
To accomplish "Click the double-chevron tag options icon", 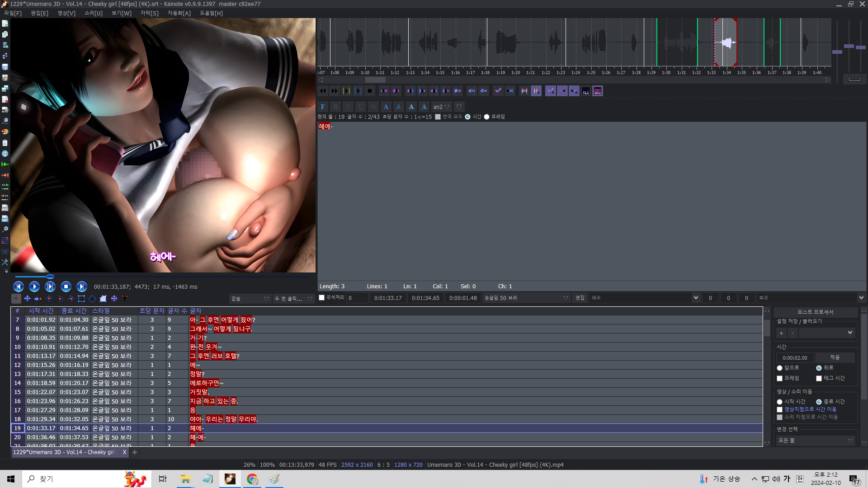I will tap(459, 107).
